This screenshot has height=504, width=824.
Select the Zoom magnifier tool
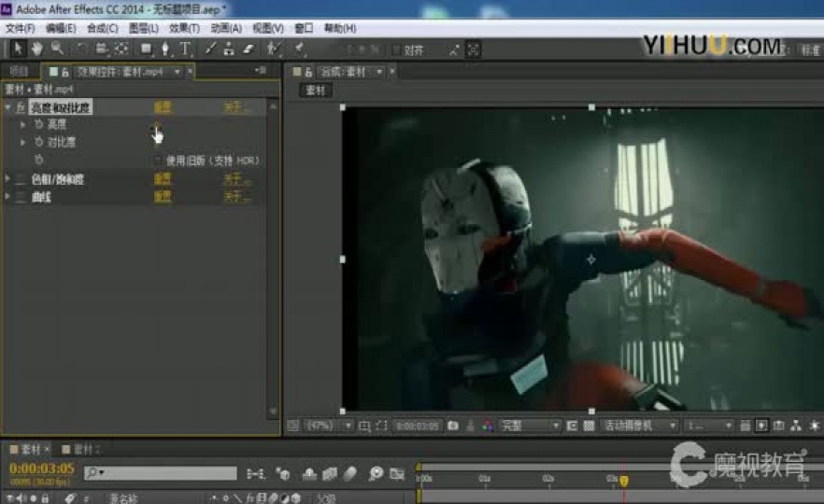57,49
